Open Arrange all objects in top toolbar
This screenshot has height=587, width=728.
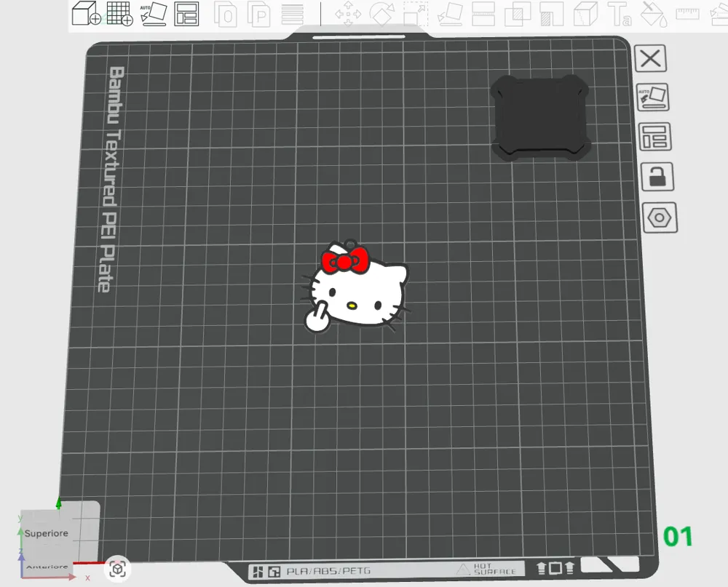[186, 14]
